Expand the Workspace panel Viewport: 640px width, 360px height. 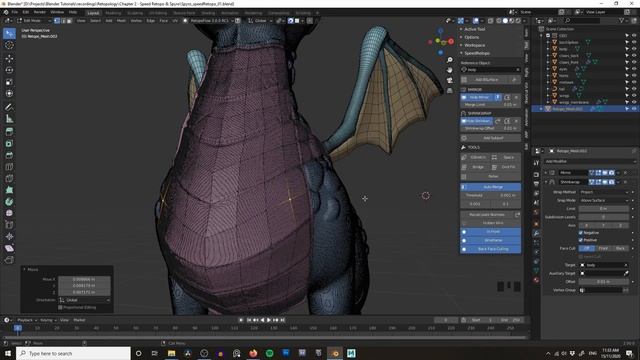pyautogui.click(x=474, y=45)
